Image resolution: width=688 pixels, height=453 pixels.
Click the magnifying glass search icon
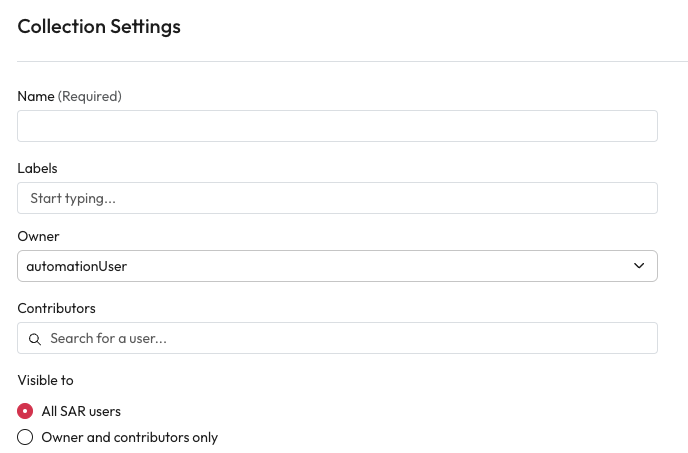[x=35, y=339]
